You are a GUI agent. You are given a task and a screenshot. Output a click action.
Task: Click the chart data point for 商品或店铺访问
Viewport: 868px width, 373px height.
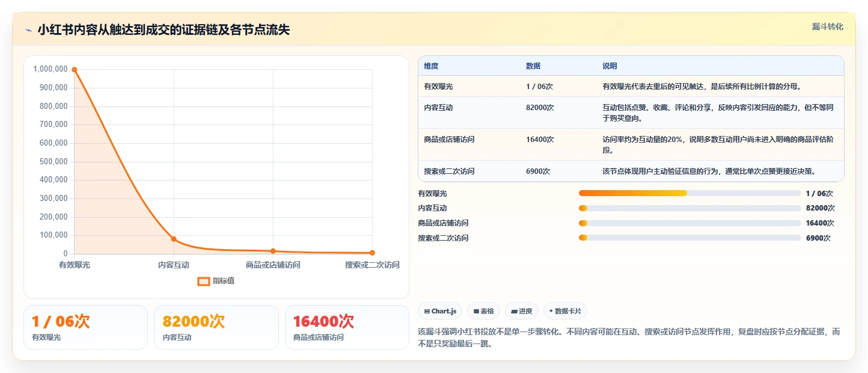(x=273, y=251)
